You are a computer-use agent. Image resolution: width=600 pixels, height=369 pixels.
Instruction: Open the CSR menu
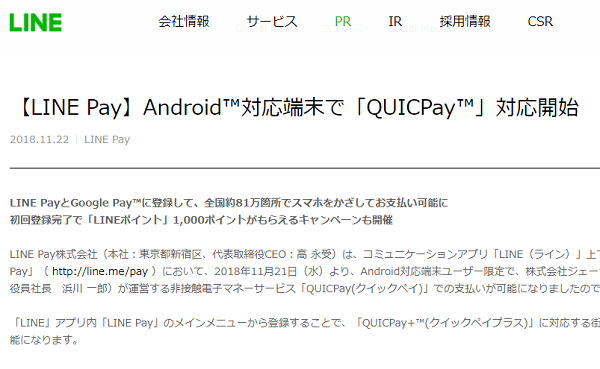click(540, 21)
